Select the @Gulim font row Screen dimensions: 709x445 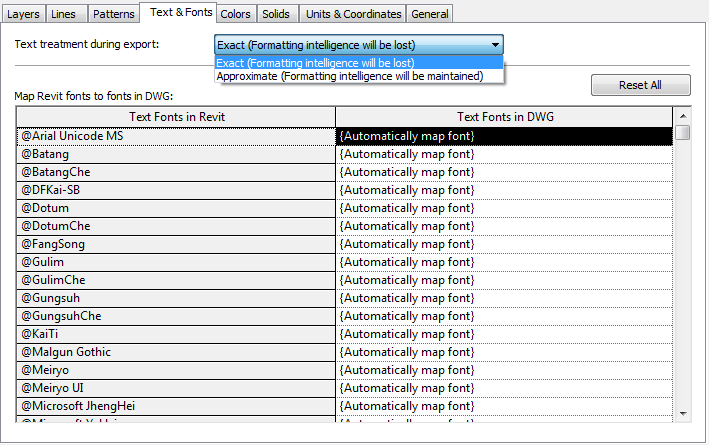pos(176,262)
